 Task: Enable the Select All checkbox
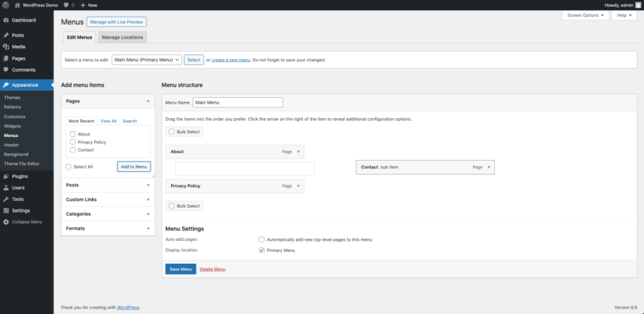69,167
